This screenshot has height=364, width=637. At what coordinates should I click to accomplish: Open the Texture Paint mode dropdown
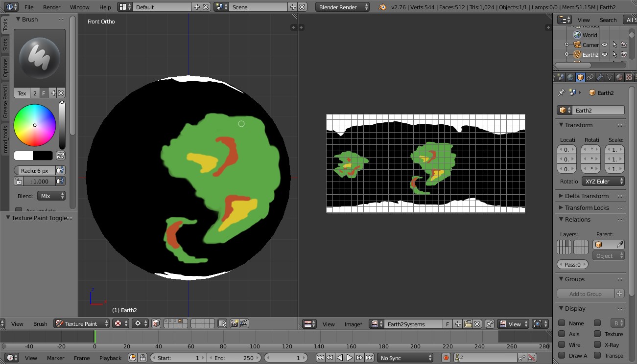coord(82,323)
